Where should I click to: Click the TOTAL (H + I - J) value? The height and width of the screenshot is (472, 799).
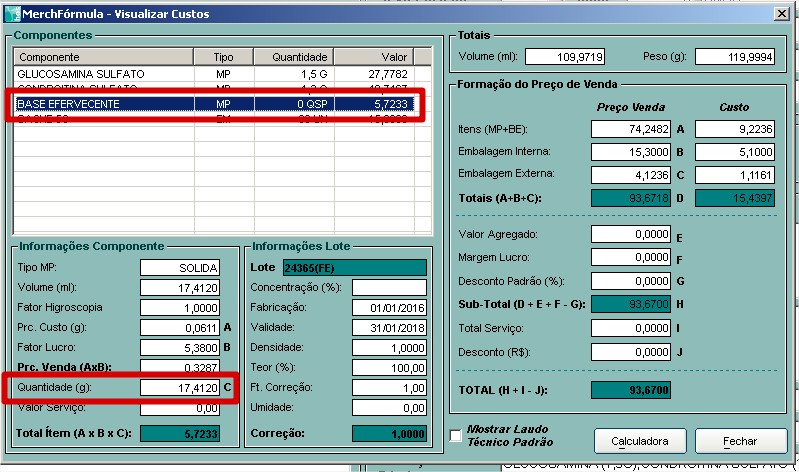631,390
